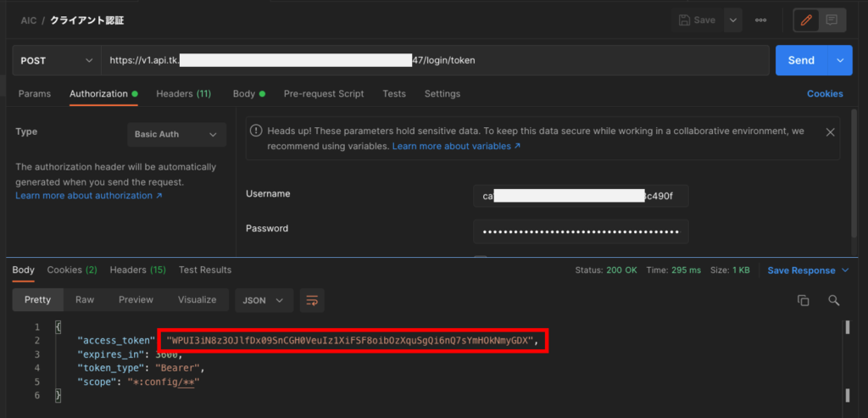This screenshot has width=868, height=418.
Task: Click the search response magnifier icon
Action: tap(833, 300)
